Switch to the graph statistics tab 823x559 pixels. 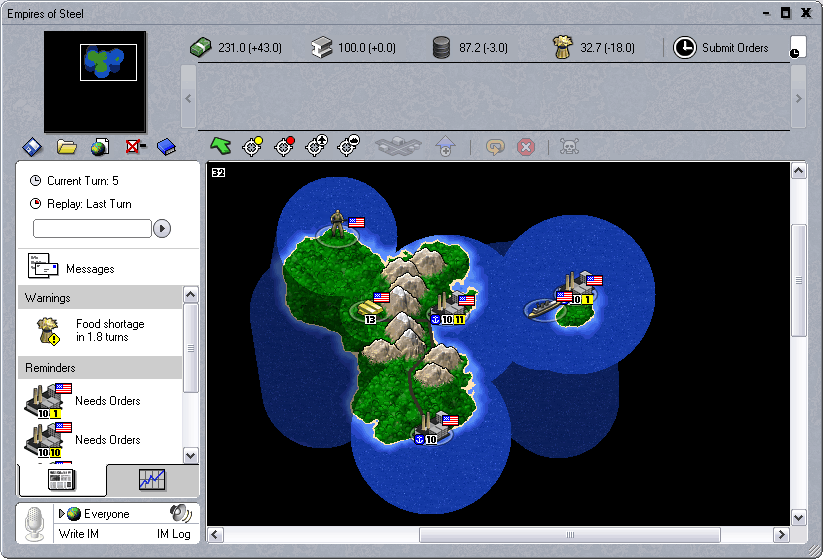click(152, 481)
